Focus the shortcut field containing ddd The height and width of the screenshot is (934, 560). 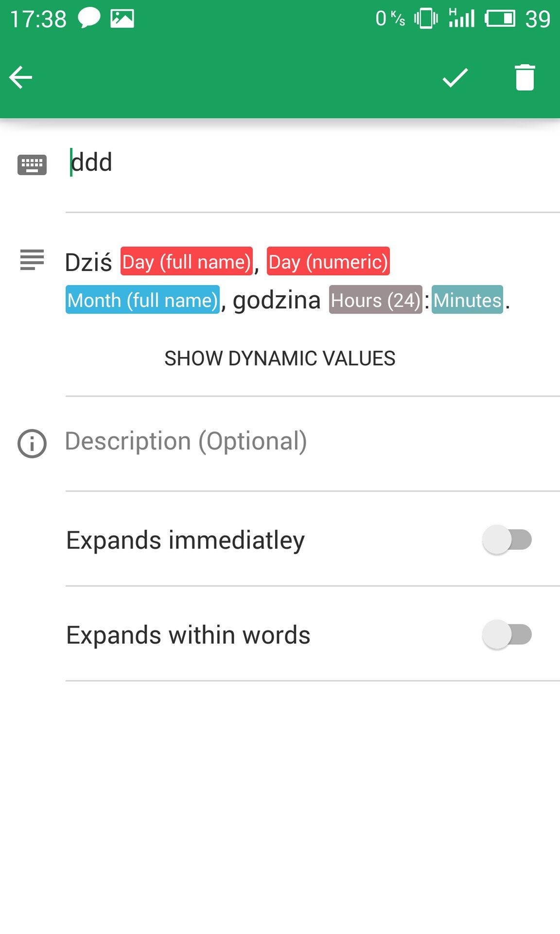pos(313,162)
